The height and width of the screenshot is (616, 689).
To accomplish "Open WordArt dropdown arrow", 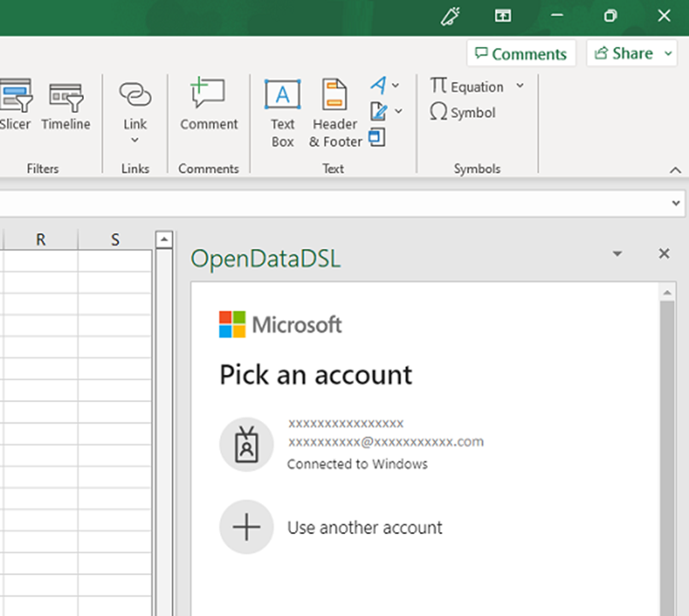I will pyautogui.click(x=395, y=86).
